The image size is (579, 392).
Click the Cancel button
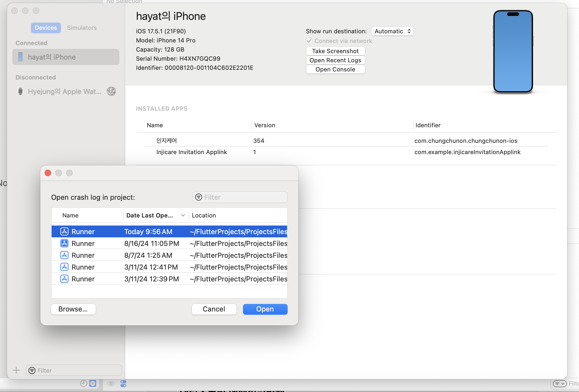click(x=214, y=309)
